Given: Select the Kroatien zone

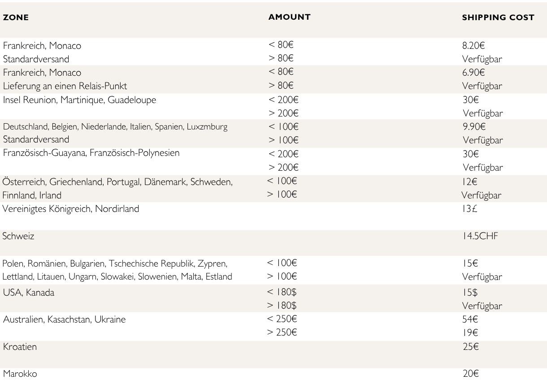Looking at the screenshot, I should point(20,347).
